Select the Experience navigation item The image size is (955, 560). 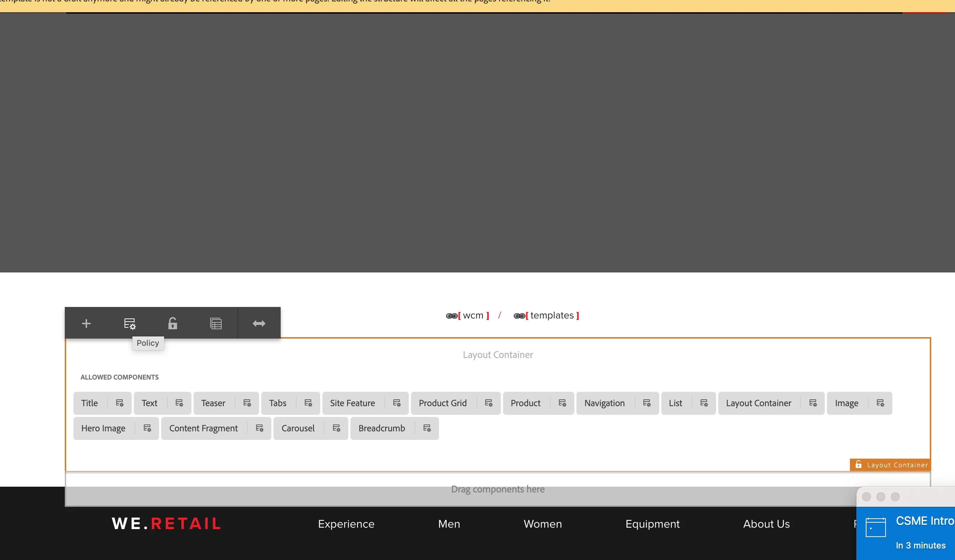coord(346,524)
